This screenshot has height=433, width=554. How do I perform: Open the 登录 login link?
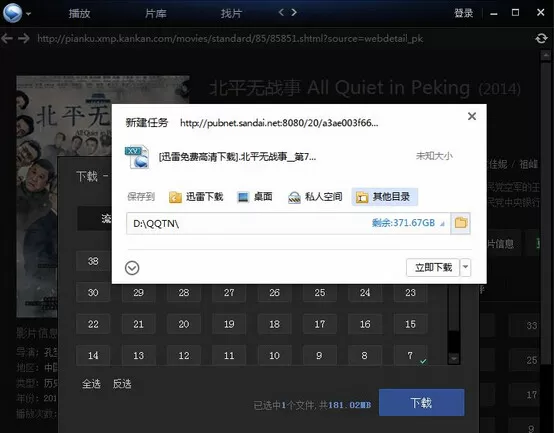point(463,13)
